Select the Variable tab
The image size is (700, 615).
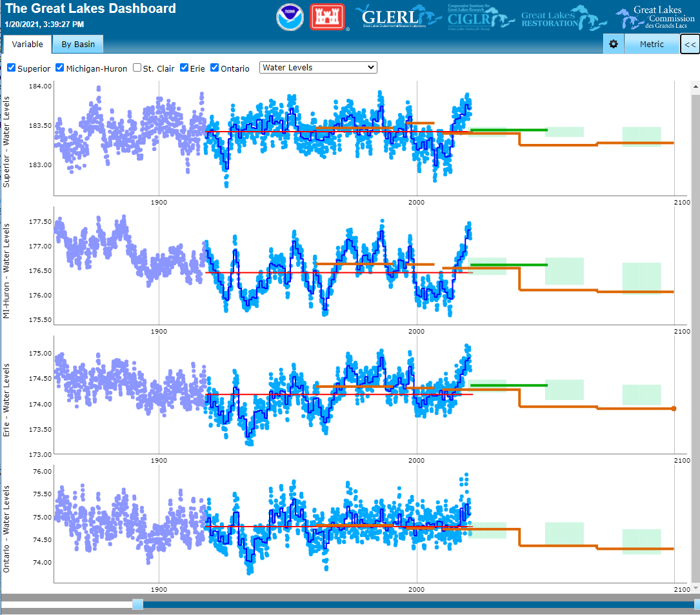(x=27, y=44)
